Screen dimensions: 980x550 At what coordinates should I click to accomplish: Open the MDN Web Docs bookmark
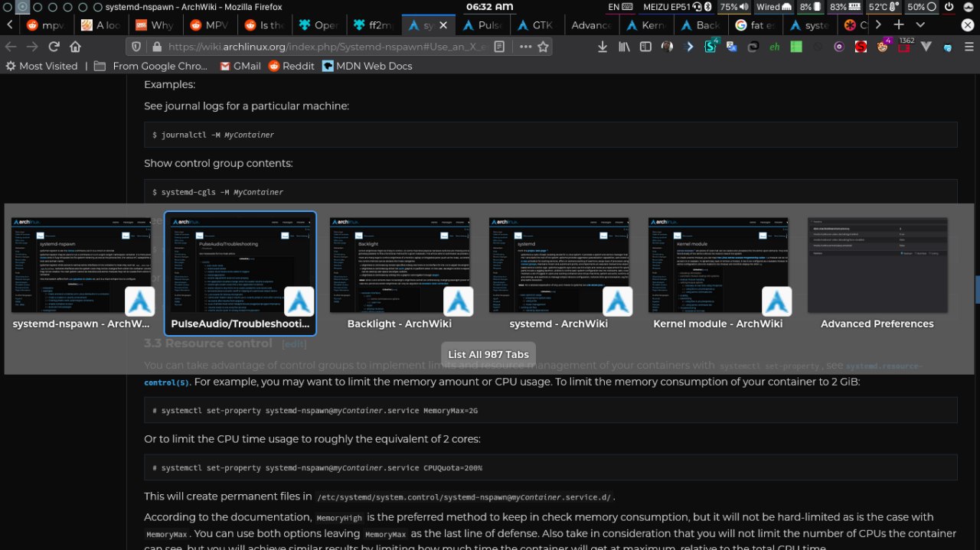(367, 66)
